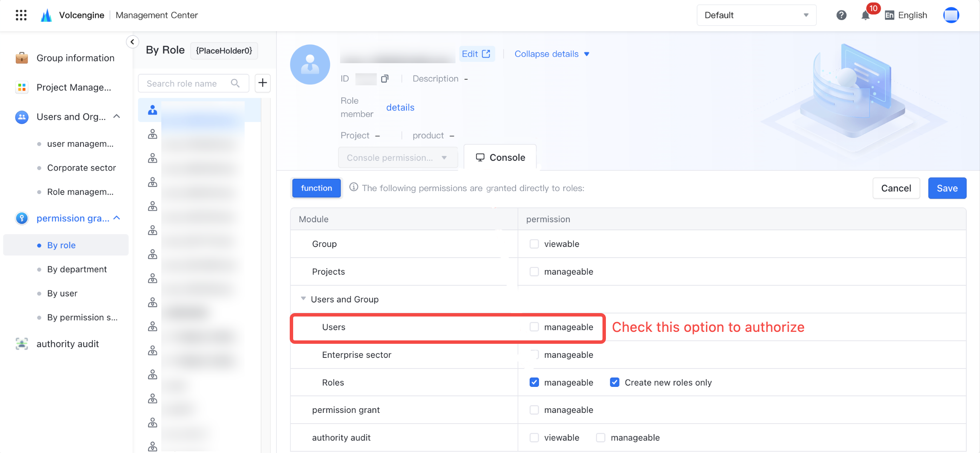This screenshot has width=980, height=453.
Task: Focus the Search role name field
Action: pyautogui.click(x=193, y=83)
